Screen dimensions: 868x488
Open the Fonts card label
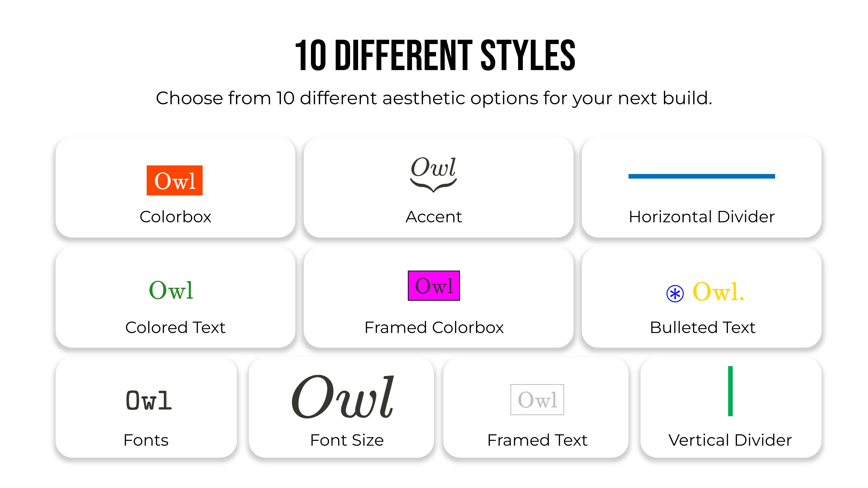146,440
